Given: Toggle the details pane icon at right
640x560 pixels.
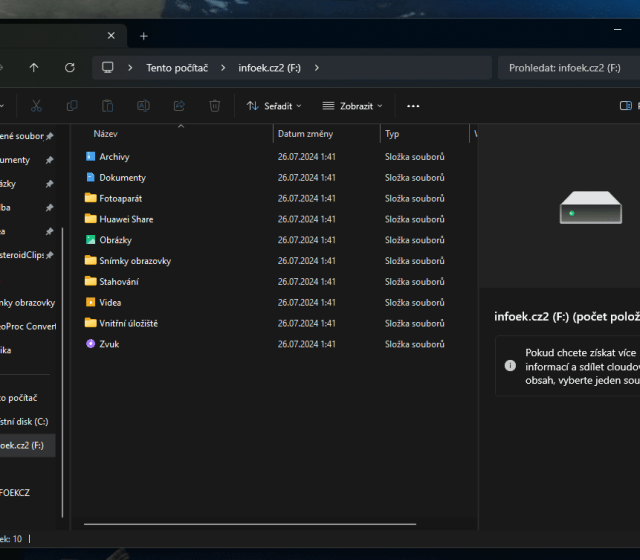Looking at the screenshot, I should coord(627,105).
